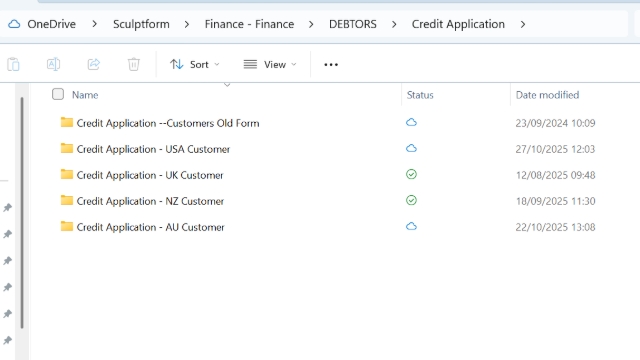
Task: Open the See more ellipsis menu
Action: (331, 64)
